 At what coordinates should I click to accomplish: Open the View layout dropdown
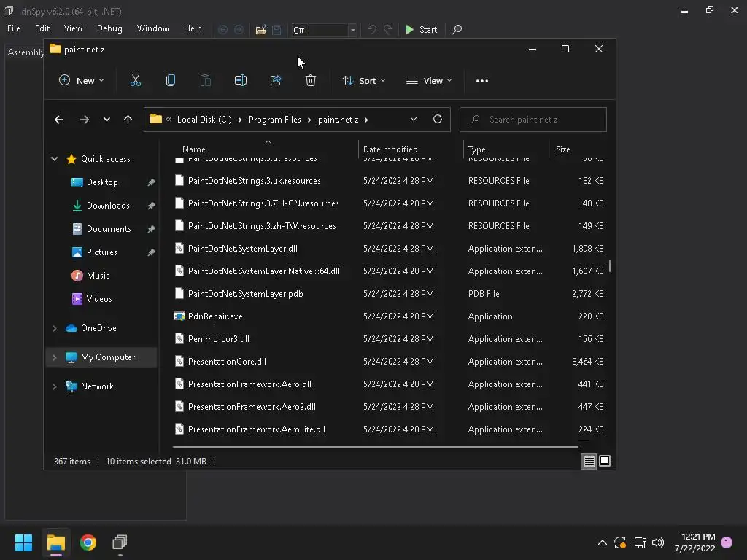click(x=429, y=80)
